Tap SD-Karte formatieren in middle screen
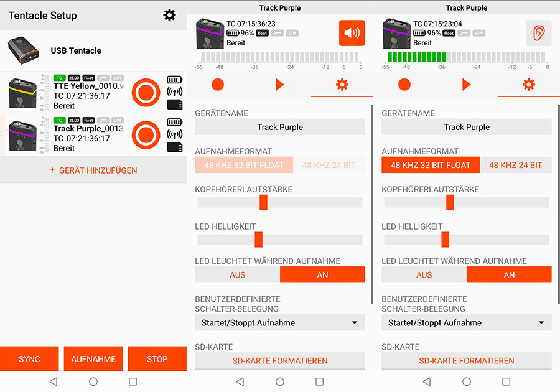 coord(280,361)
